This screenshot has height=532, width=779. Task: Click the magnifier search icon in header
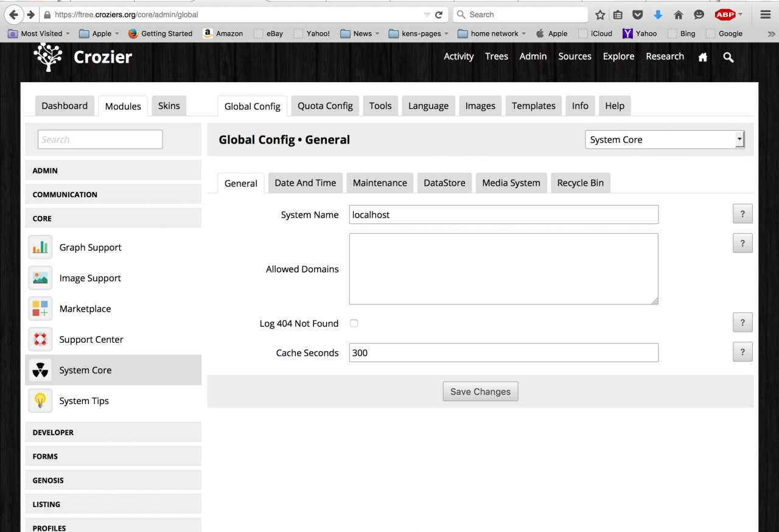point(728,57)
